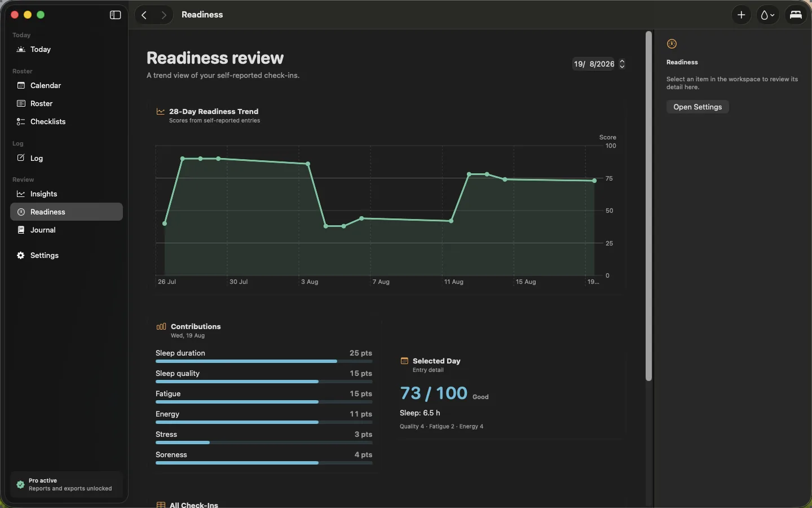The width and height of the screenshot is (812, 508).
Task: Click the 19/ 8/2026 date field
Action: coord(594,64)
